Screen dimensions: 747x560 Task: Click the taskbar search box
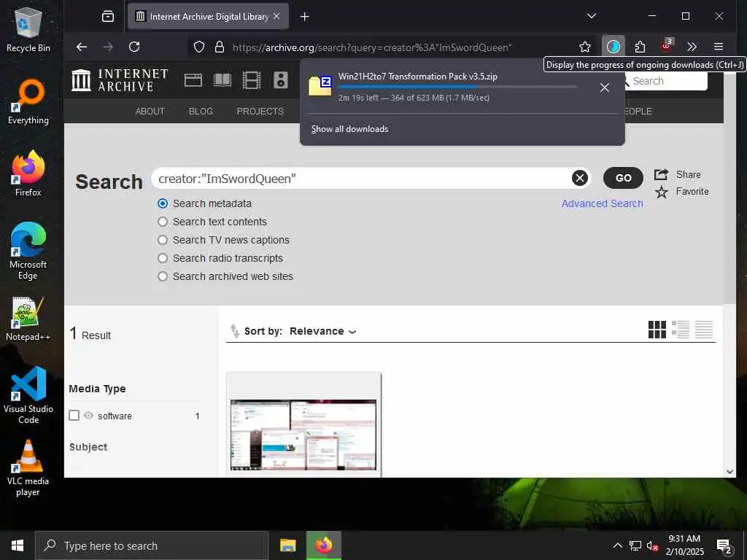click(152, 545)
